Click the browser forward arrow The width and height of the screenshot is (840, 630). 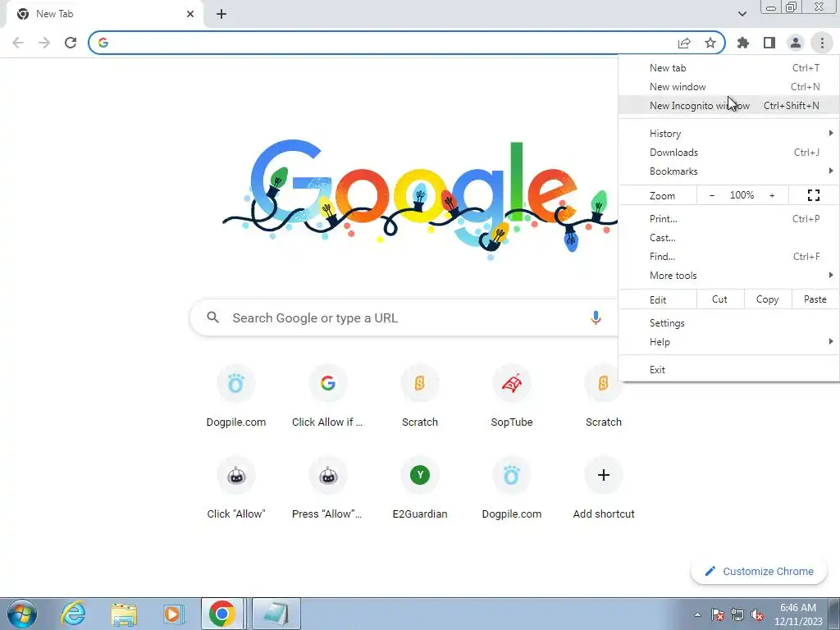44,43
